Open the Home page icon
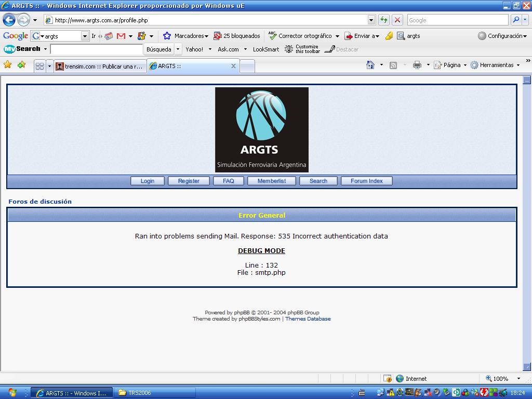Screen dimensions: 532x399 coord(370,65)
